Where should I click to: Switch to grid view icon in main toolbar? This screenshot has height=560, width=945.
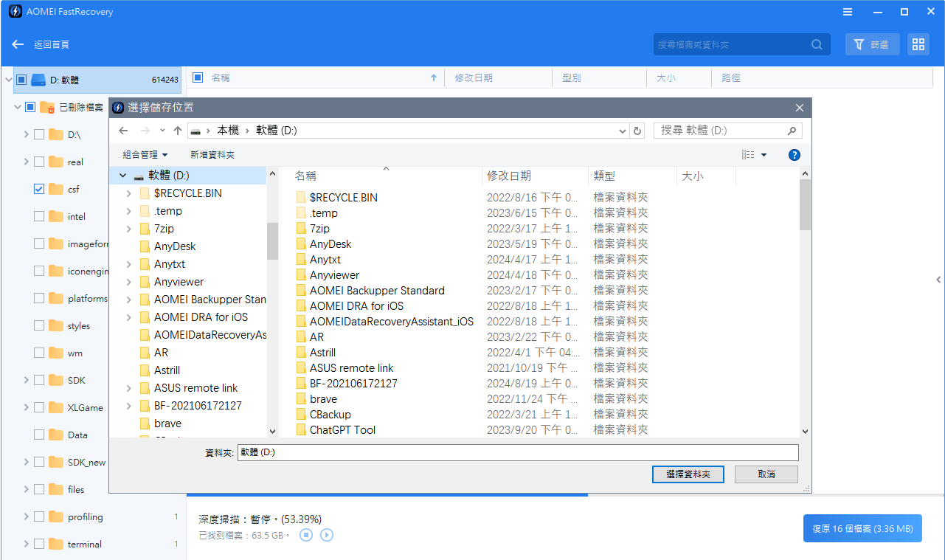918,44
